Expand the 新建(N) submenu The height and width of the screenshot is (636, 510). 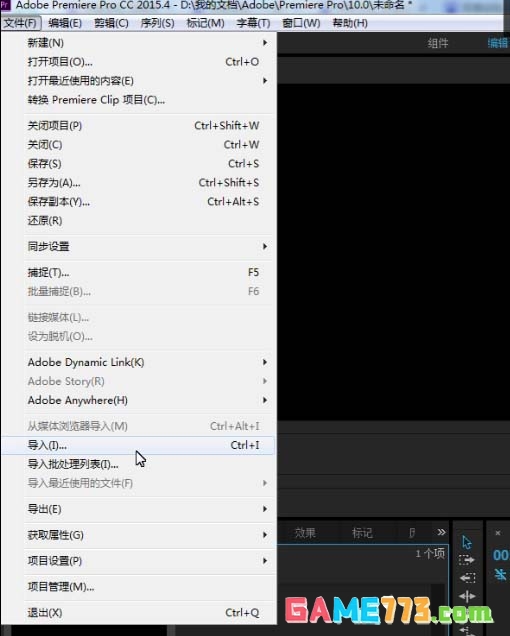pos(138,43)
